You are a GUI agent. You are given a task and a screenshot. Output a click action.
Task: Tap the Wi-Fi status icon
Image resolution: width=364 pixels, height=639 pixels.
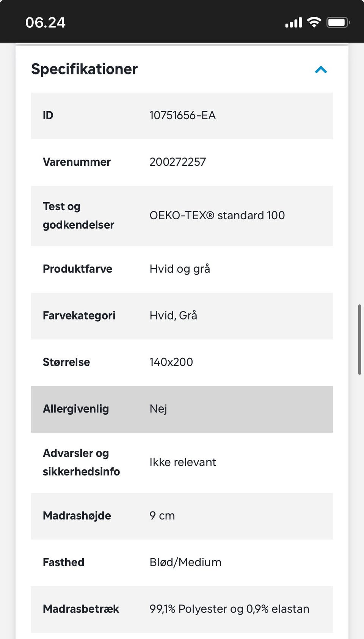pos(314,22)
